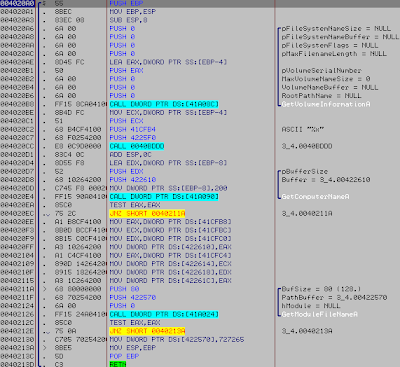Select the CALL DWORD PTR DS:[41A08C] instruction
The width and height of the screenshot is (400, 367).
[x=164, y=104]
